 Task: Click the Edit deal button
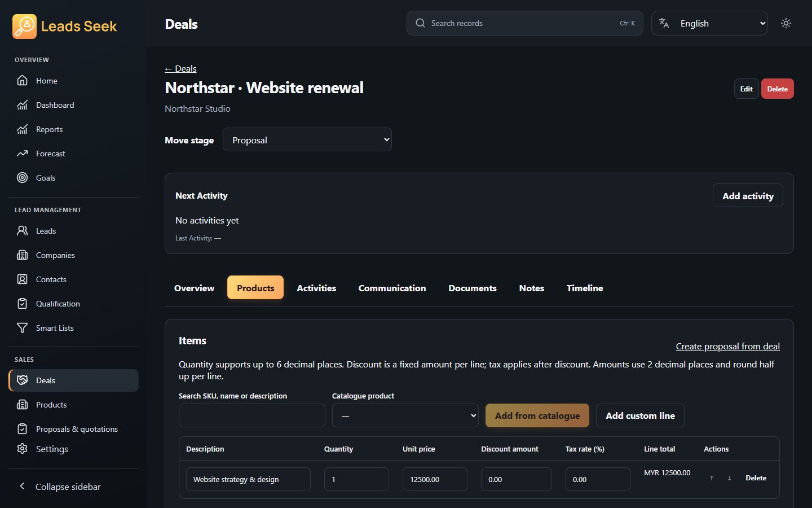coord(747,89)
